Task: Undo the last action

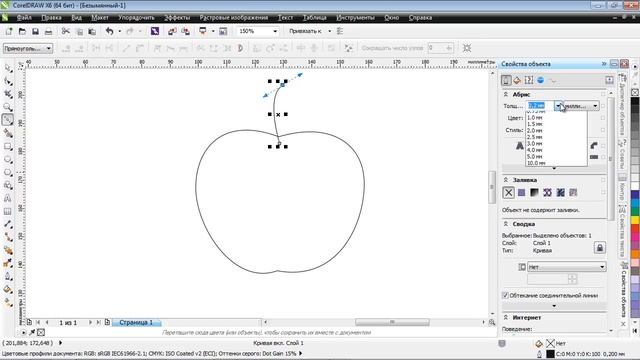Action: (x=109, y=31)
